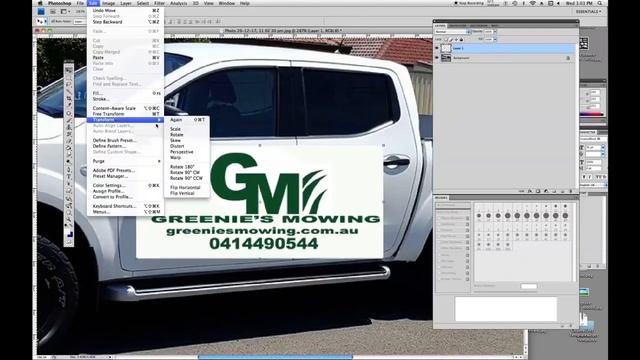Enable Shape Dynamics checkbox in Brushes panel
The image size is (640, 360).
click(439, 218)
